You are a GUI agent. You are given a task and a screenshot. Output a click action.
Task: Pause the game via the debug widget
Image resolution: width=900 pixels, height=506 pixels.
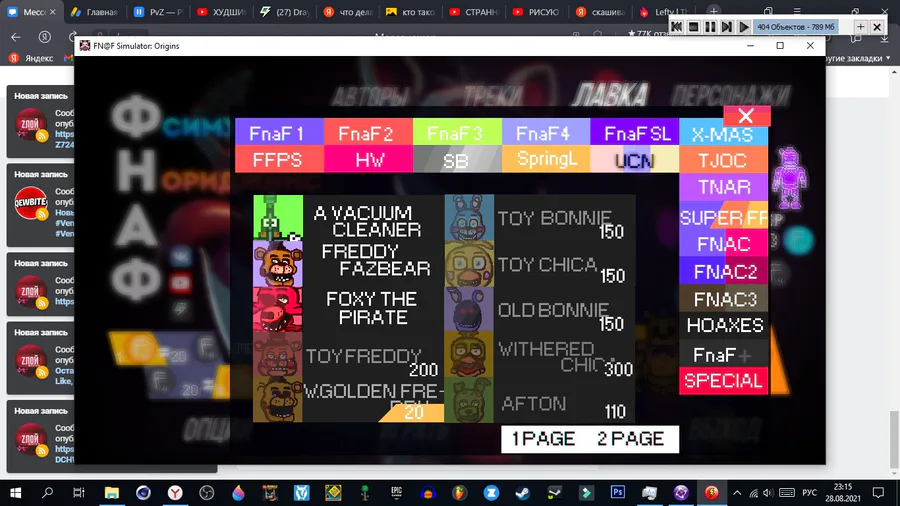pyautogui.click(x=710, y=26)
